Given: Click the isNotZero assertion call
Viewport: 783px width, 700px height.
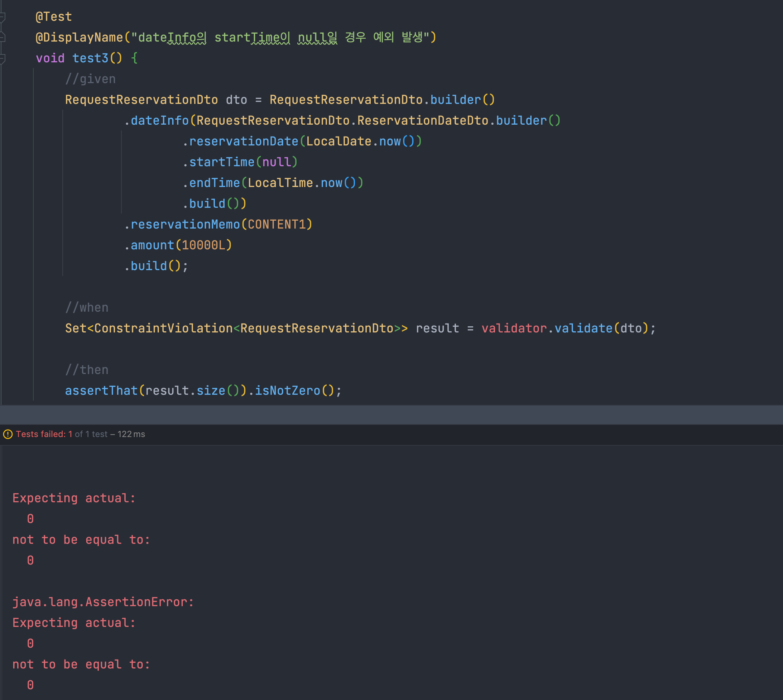Looking at the screenshot, I should pos(287,391).
